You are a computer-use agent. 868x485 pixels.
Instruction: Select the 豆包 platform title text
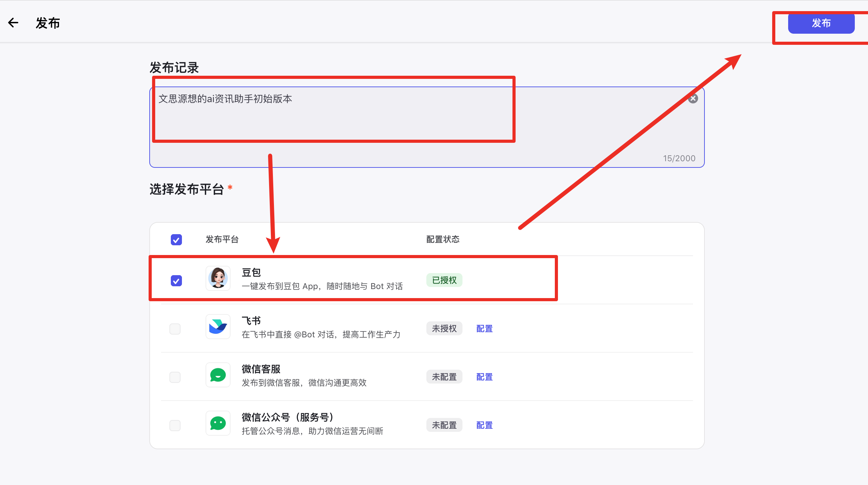(251, 273)
